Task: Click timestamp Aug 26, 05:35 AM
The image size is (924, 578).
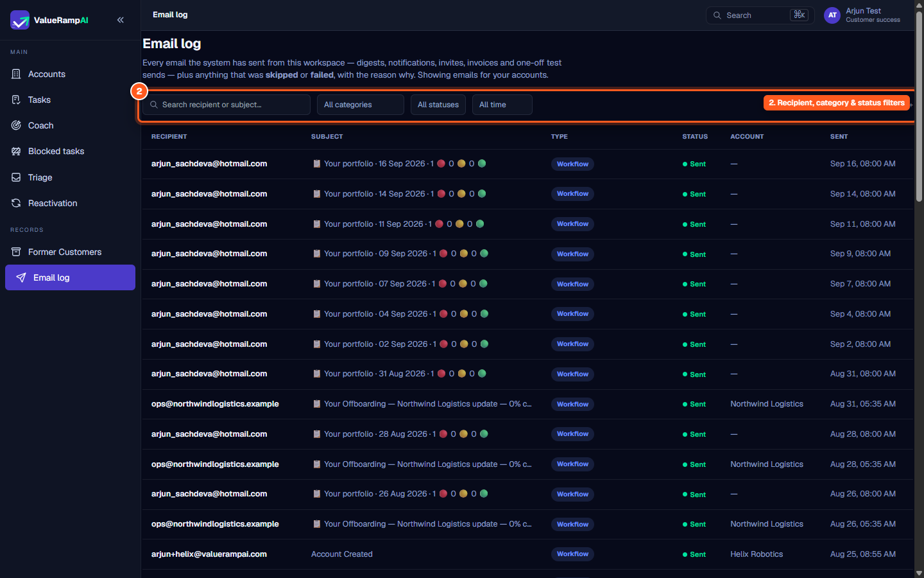Action: click(863, 524)
